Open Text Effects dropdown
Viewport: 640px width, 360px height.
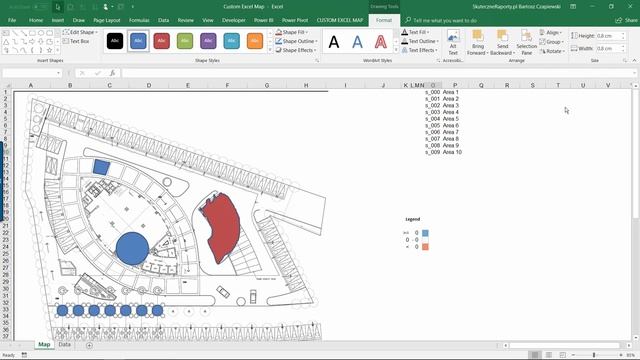point(420,50)
